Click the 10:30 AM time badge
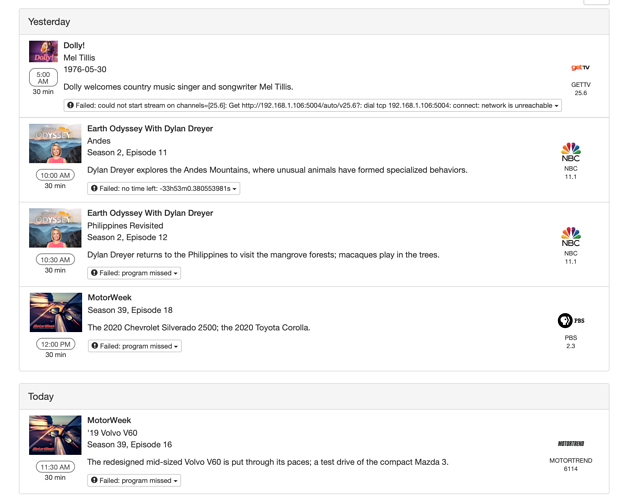 pos(55,259)
